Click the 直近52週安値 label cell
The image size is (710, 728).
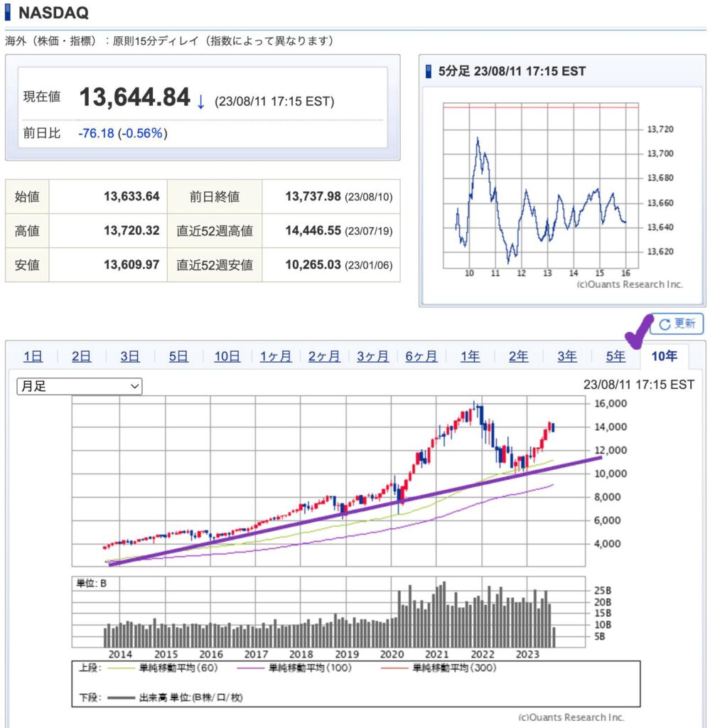pos(215,264)
